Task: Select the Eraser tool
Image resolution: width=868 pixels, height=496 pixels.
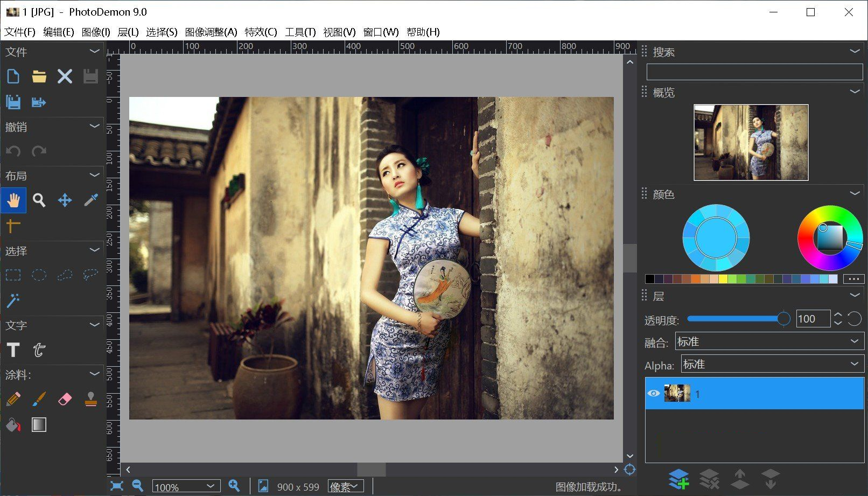Action: (65, 399)
